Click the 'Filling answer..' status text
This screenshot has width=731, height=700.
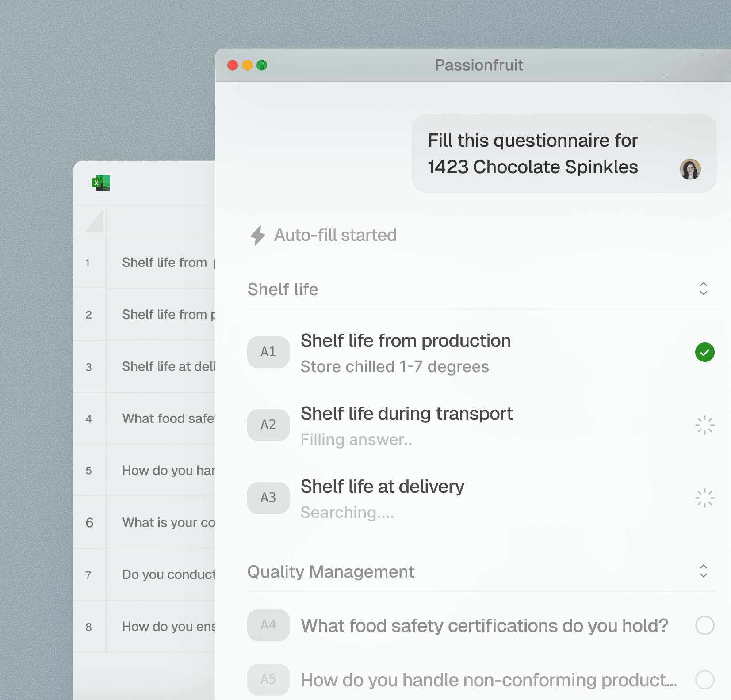pos(356,440)
